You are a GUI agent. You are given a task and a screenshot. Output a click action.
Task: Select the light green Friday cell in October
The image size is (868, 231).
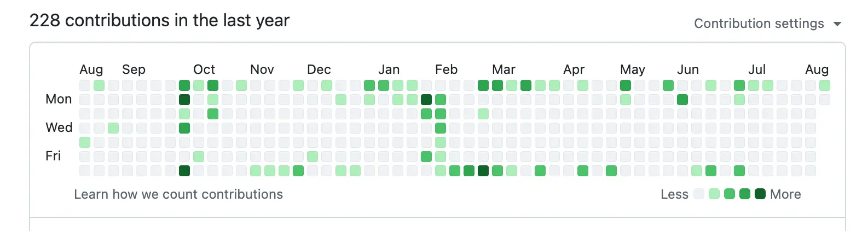pos(199,157)
